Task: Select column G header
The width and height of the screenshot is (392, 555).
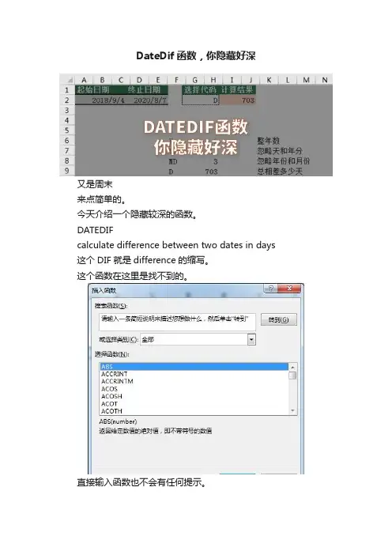Action: click(x=194, y=80)
